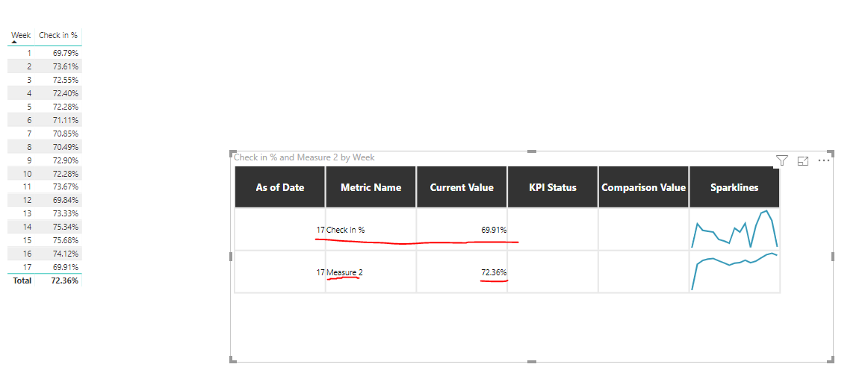
Task: Select week 9 value 72.90%
Action: click(65, 160)
